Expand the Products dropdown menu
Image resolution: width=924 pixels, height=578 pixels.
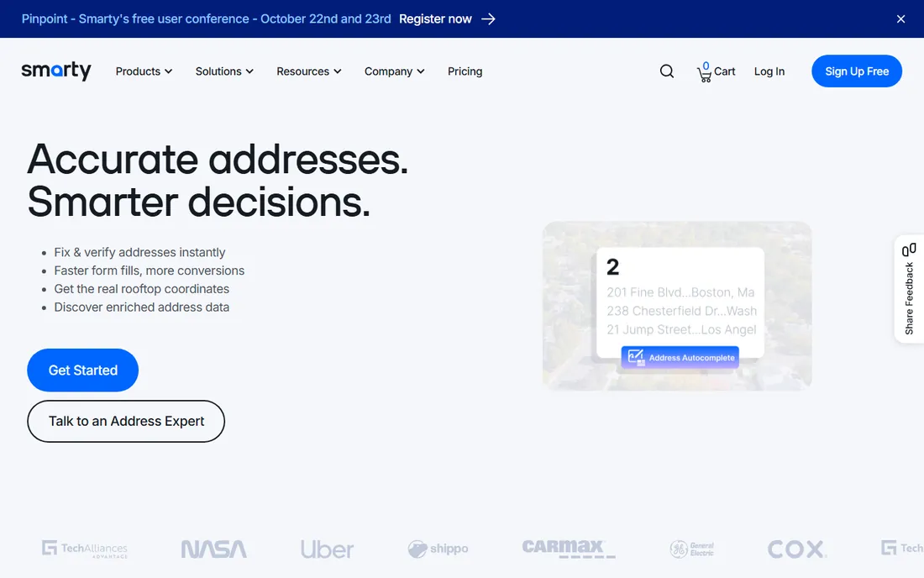coord(144,71)
